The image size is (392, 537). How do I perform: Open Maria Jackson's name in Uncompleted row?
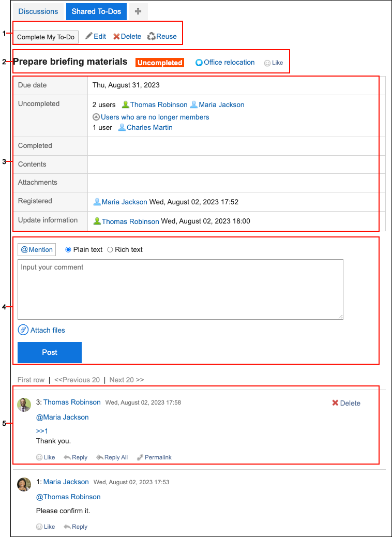tap(221, 105)
